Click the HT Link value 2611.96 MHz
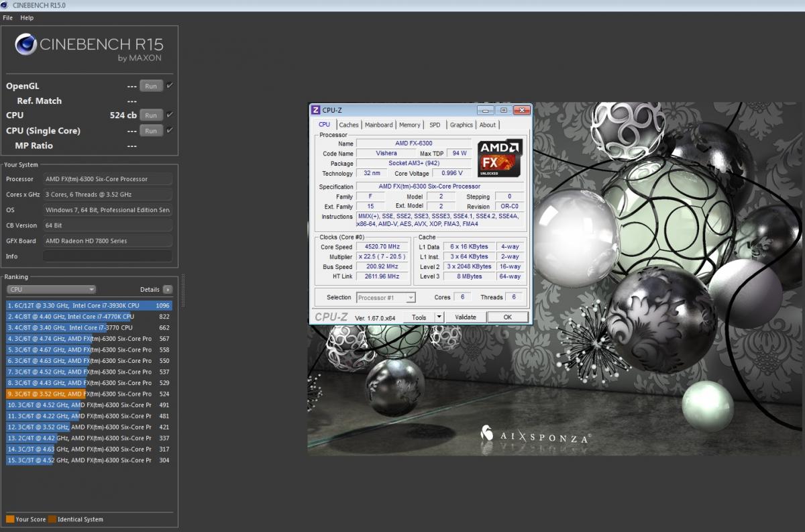This screenshot has height=532, width=805. [x=382, y=276]
